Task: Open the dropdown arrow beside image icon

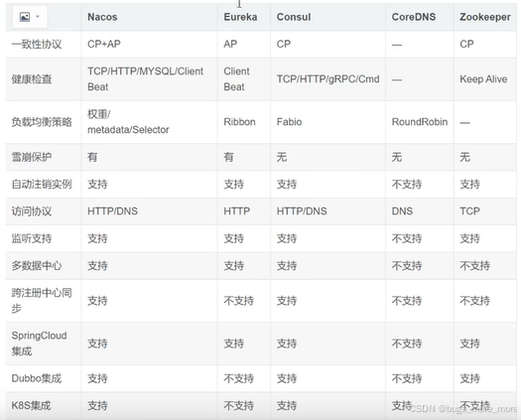Action: 38,16
